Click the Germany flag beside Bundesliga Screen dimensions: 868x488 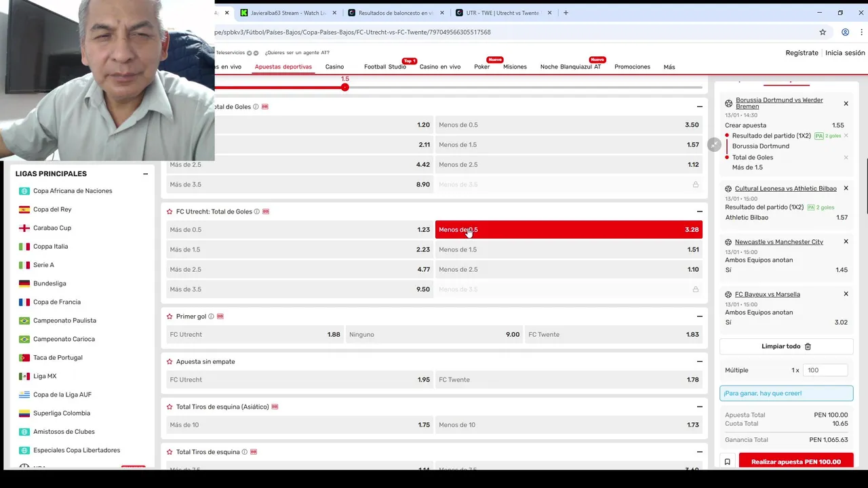[24, 283]
